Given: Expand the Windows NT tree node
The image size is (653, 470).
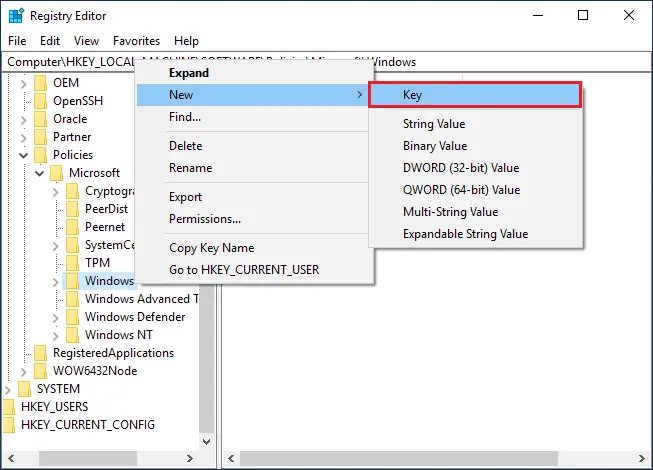Looking at the screenshot, I should pos(56,336).
